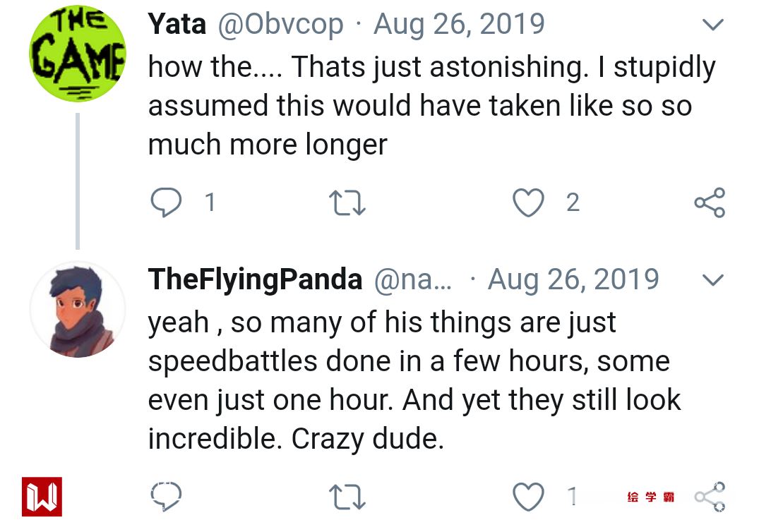759x532 pixels.
Task: Open Yata's green GAME profile picture
Action: (77, 54)
